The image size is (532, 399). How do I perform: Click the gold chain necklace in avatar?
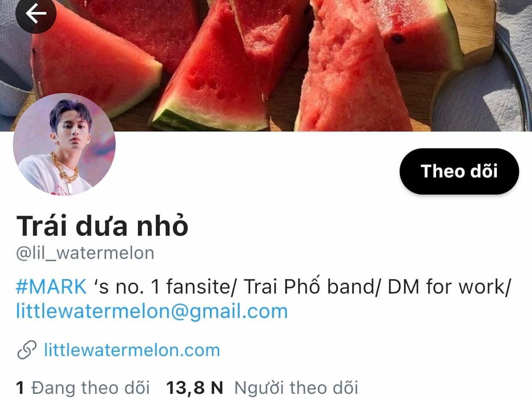(x=65, y=170)
